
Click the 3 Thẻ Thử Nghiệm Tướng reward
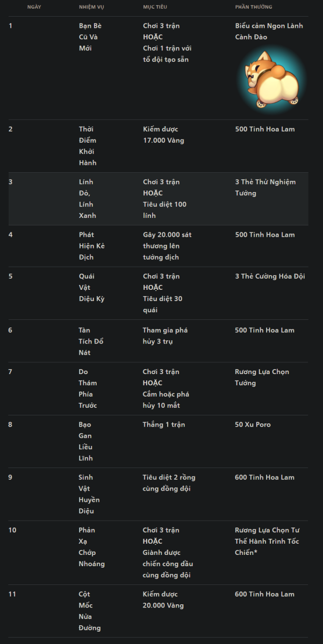tap(265, 187)
